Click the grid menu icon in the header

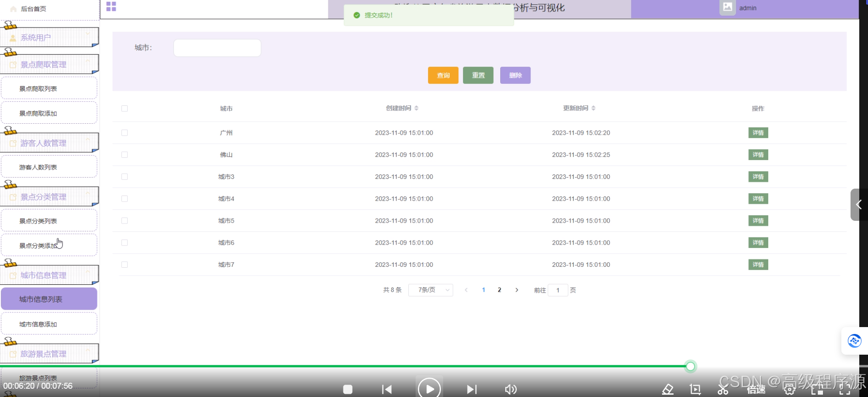click(111, 6)
